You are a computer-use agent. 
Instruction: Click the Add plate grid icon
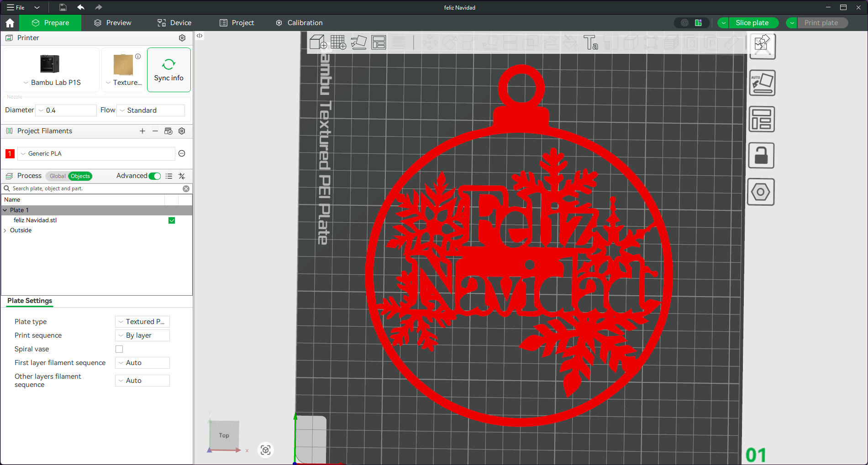point(338,42)
